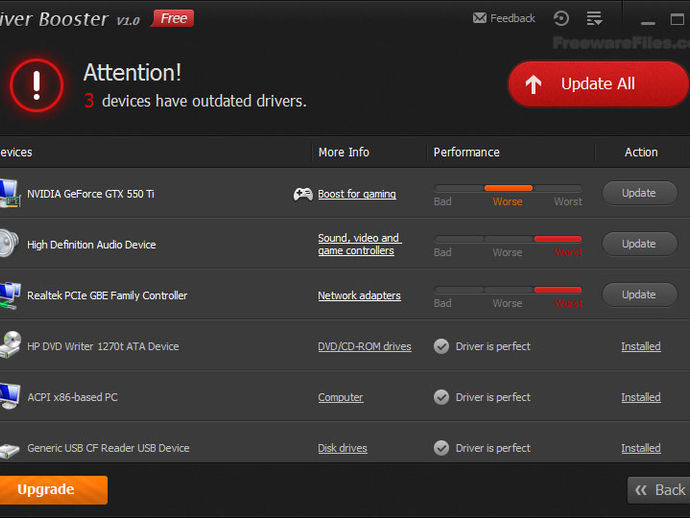Open the Feedback envelope link
The width and height of the screenshot is (690, 518).
pyautogui.click(x=503, y=18)
